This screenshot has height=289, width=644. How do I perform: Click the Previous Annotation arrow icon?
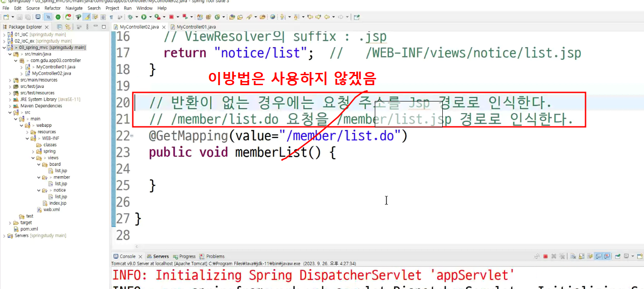(x=296, y=17)
